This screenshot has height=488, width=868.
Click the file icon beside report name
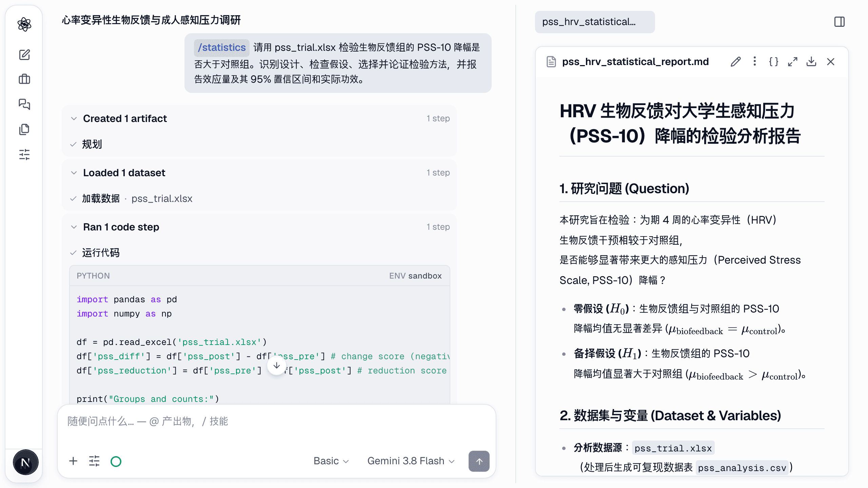(x=551, y=62)
